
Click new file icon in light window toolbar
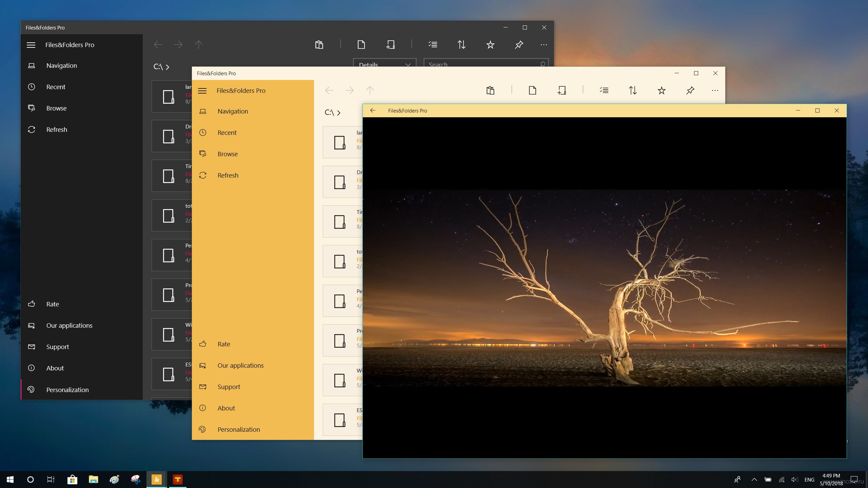pyautogui.click(x=532, y=90)
